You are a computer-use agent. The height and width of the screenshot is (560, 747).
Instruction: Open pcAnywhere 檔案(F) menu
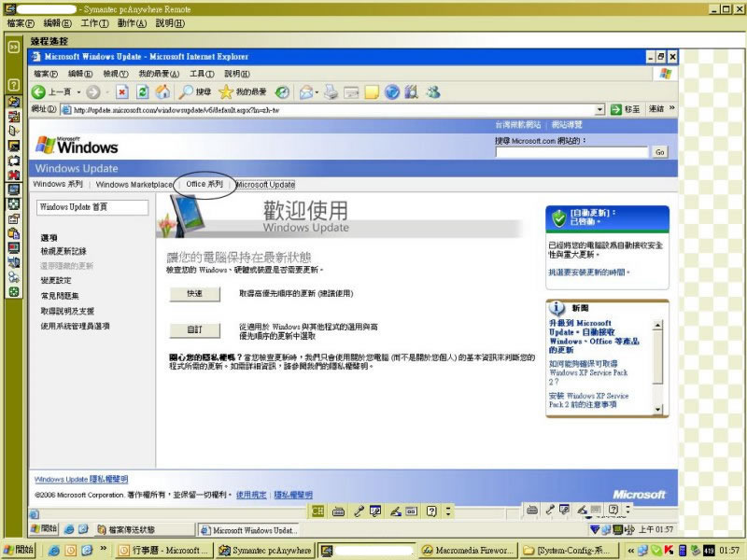[x=21, y=22]
